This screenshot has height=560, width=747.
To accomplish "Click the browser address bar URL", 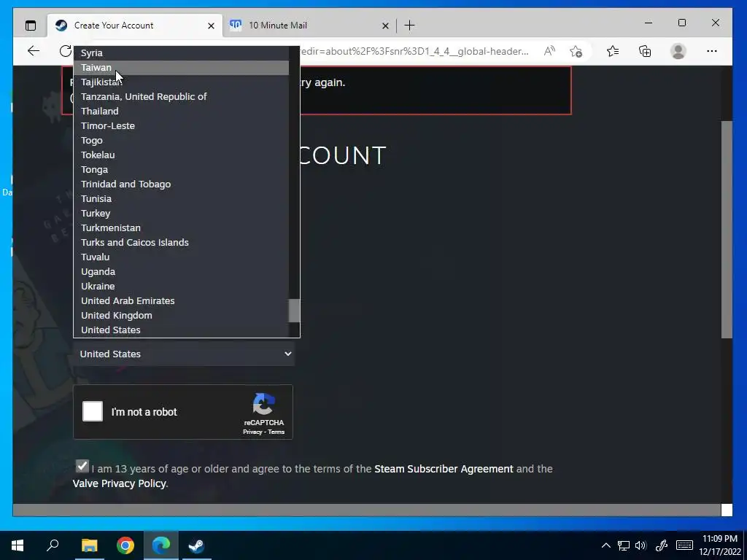I will (x=414, y=51).
